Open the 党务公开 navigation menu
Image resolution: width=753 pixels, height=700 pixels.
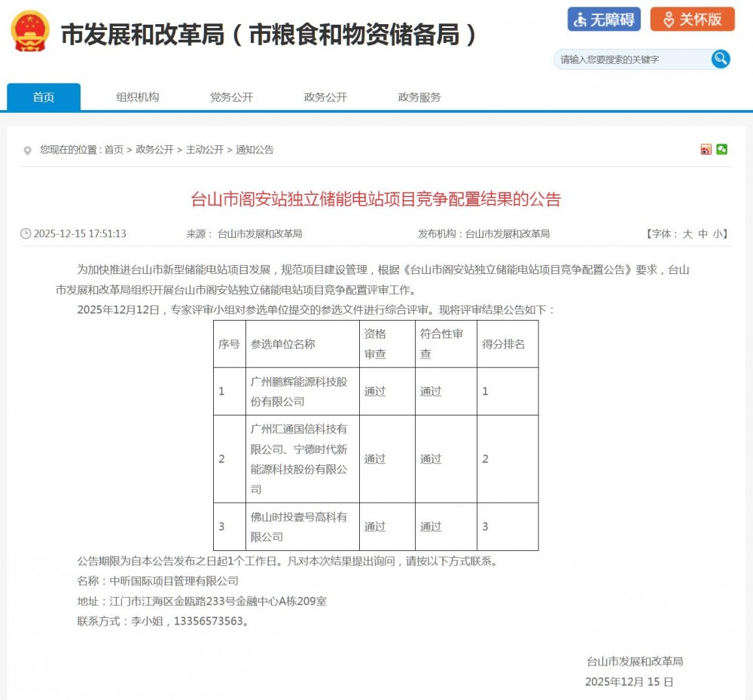tap(231, 97)
